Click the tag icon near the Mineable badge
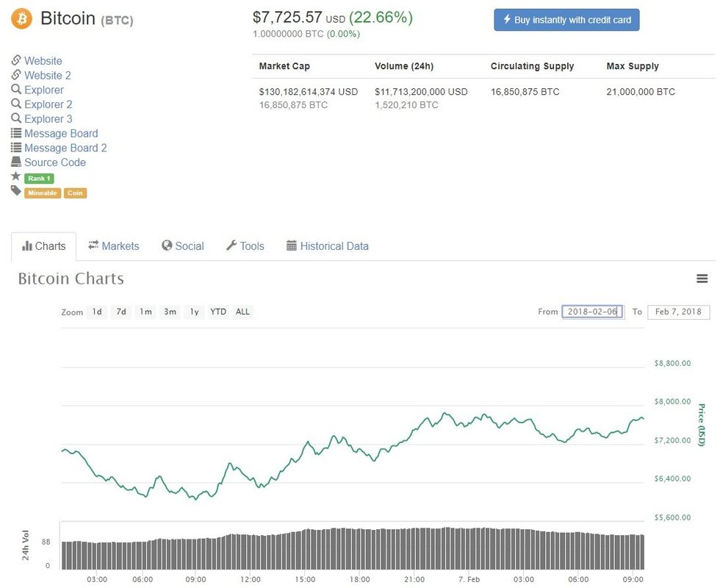The image size is (720, 588). pos(15,192)
